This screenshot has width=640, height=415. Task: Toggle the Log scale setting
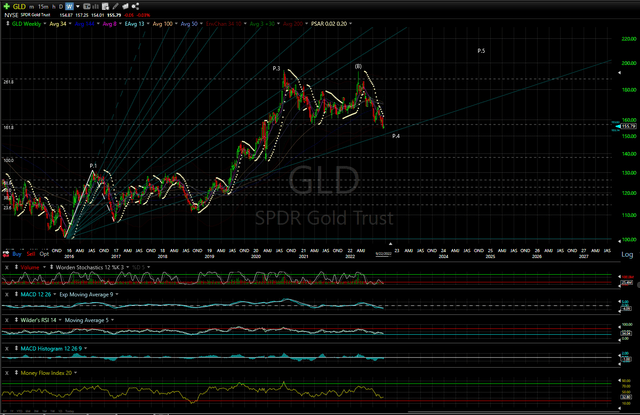coord(627,254)
